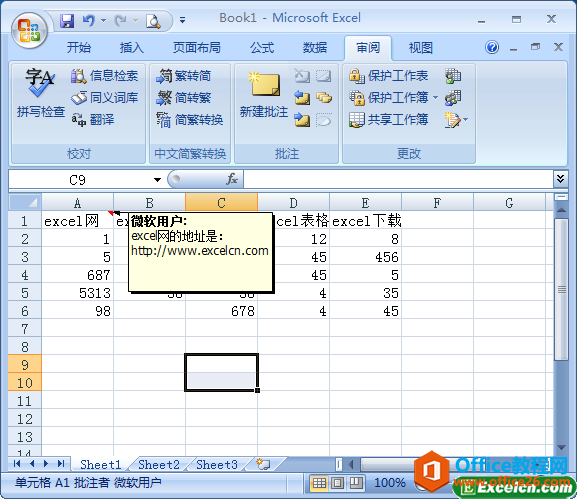Customize the Quick Access Toolbar dropdown
This screenshot has width=577, height=499.
[x=182, y=20]
